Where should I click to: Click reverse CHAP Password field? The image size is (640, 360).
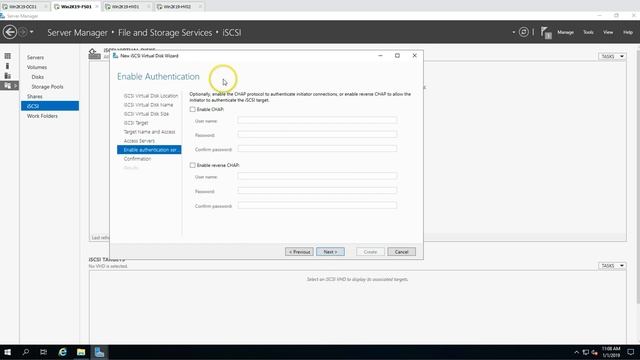pyautogui.click(x=317, y=191)
